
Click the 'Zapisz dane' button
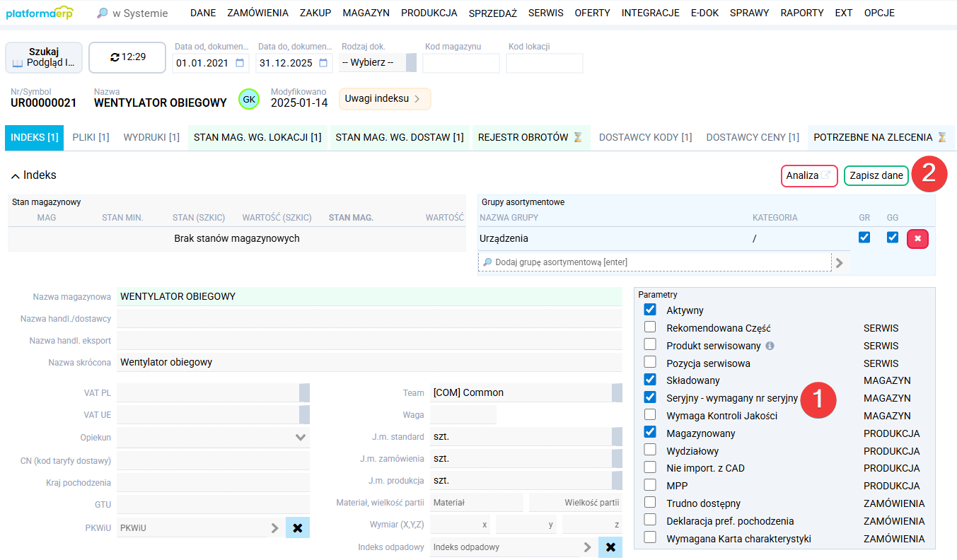click(x=876, y=176)
